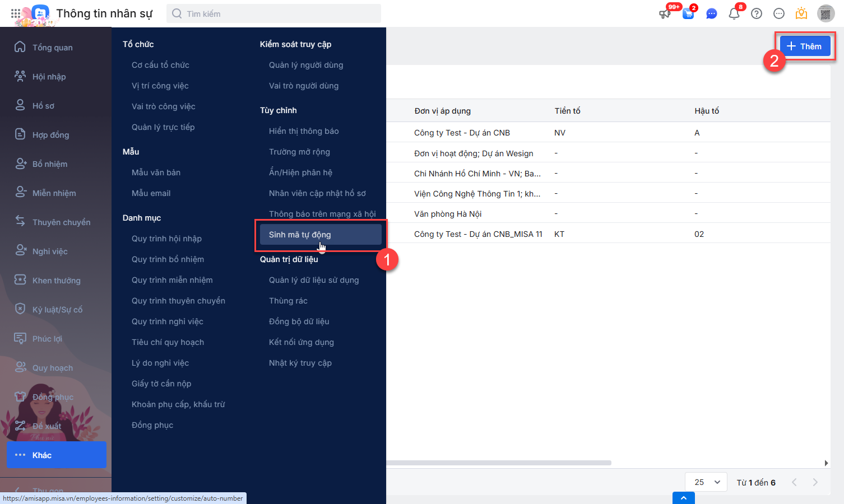Open the shopping cart icon
This screenshot has width=844, height=504.
pyautogui.click(x=688, y=13)
